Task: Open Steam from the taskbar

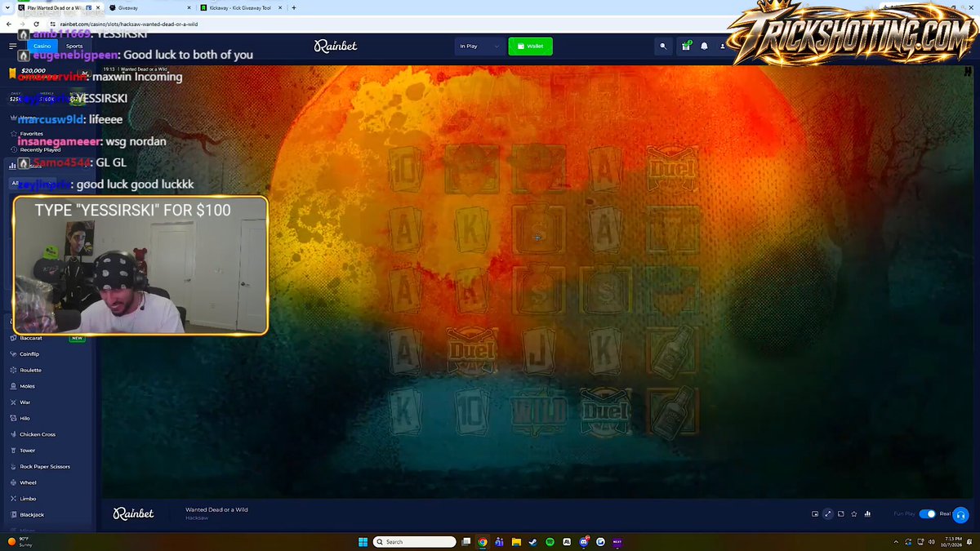Action: 532,542
